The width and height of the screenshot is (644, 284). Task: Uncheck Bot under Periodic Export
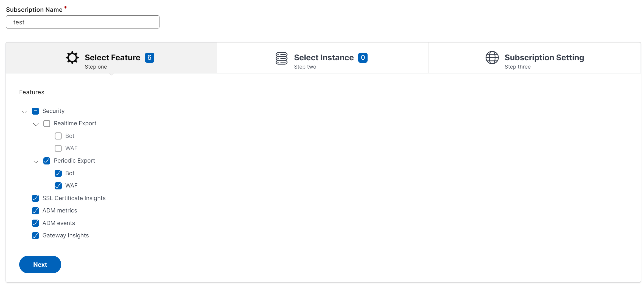pyautogui.click(x=58, y=173)
